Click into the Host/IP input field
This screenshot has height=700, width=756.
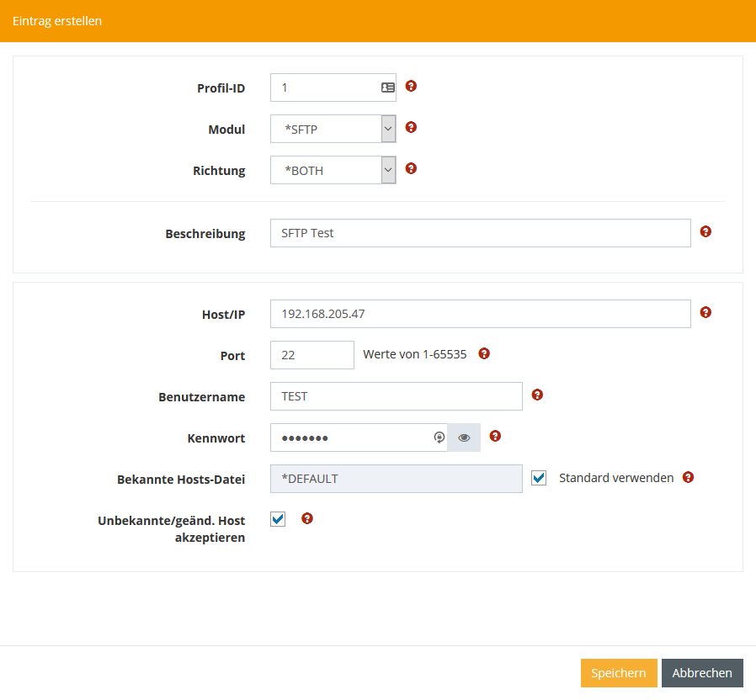pos(480,314)
